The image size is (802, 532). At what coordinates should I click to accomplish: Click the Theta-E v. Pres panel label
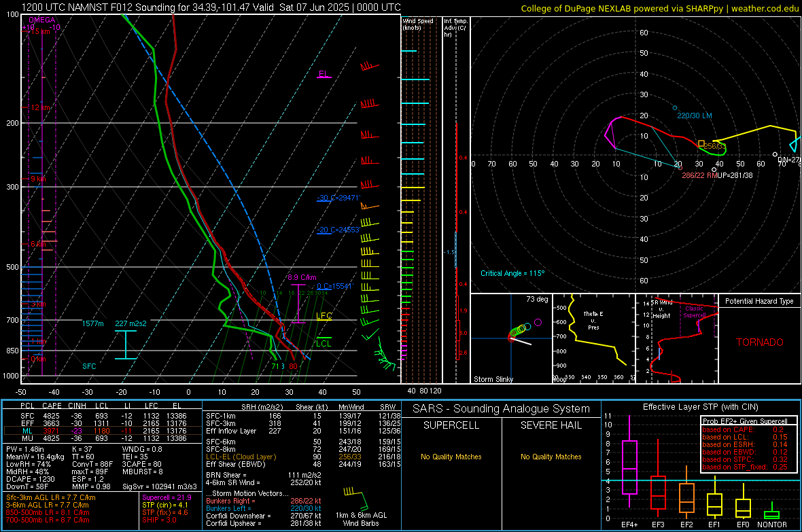(x=593, y=320)
